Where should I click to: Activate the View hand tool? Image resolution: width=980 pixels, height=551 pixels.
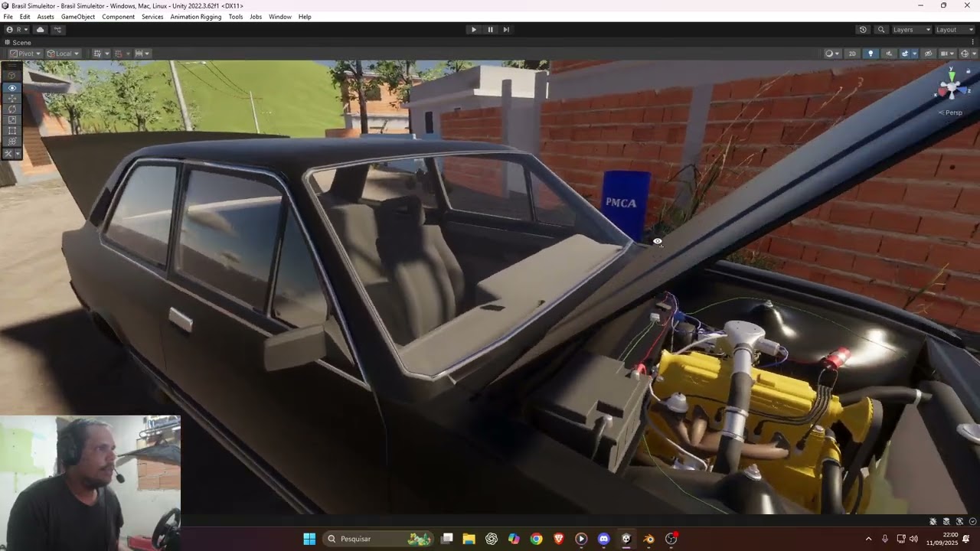(x=11, y=88)
